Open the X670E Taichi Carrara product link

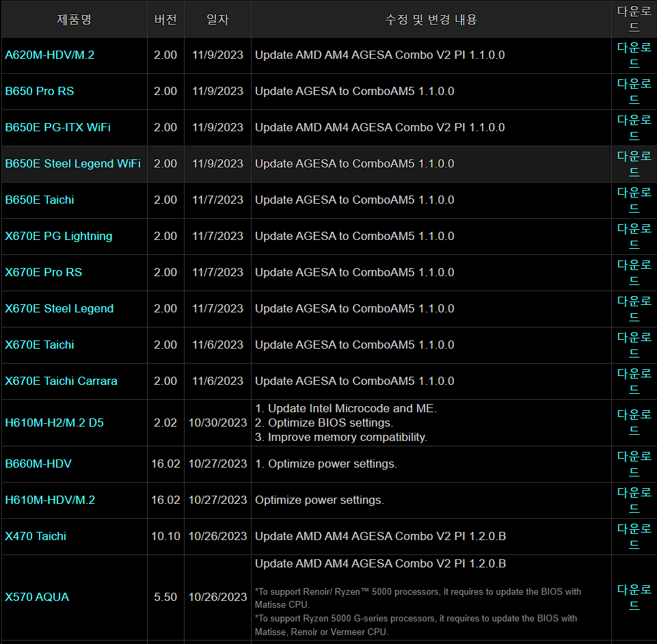61,381
